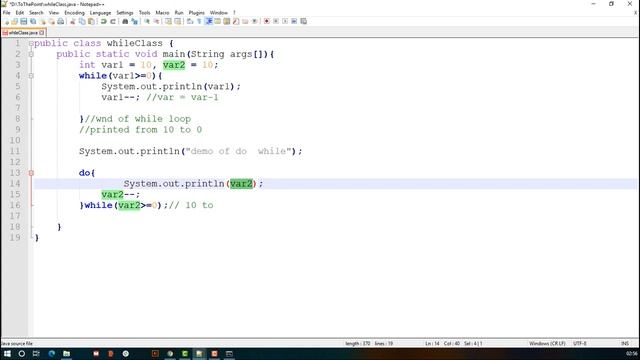640x360 pixels.
Task: Toggle the highlighted Indent guide icon
Action: pyautogui.click(x=209, y=21)
